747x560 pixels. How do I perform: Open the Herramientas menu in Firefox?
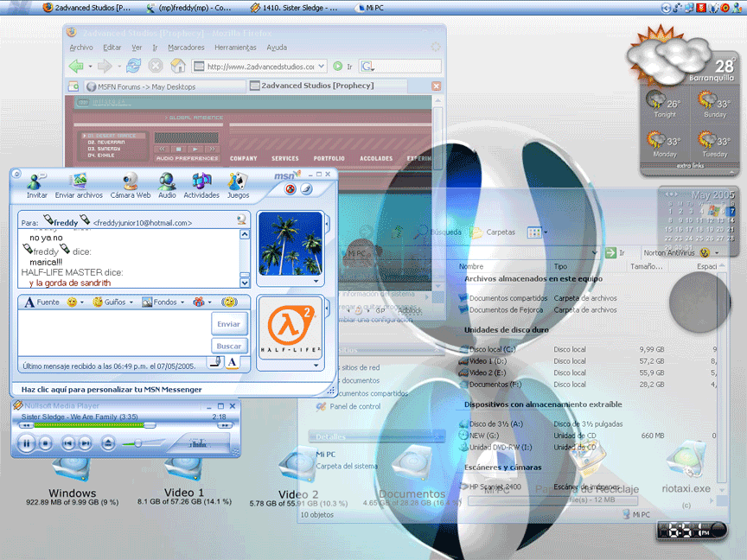pyautogui.click(x=235, y=48)
